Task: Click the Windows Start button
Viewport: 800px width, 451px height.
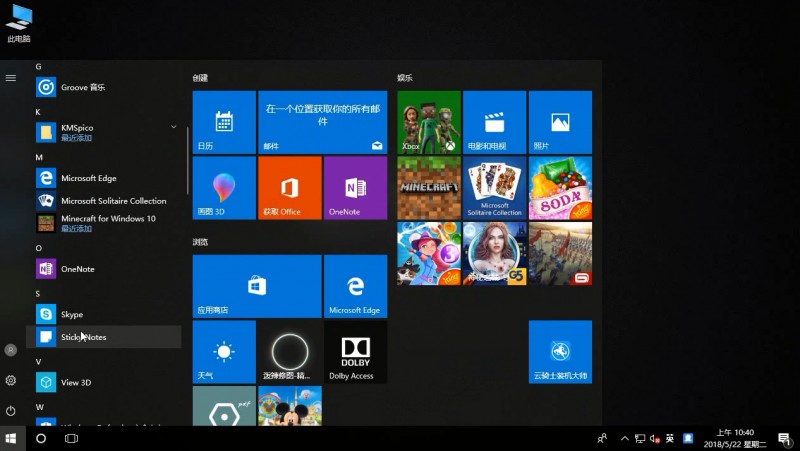Action: [11, 438]
